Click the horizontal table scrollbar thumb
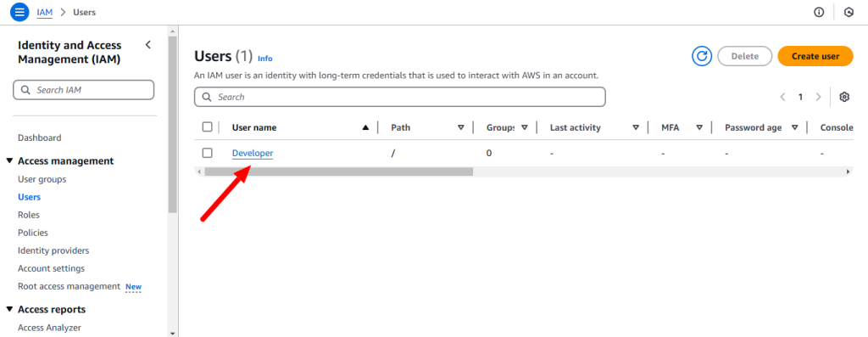 tap(339, 171)
